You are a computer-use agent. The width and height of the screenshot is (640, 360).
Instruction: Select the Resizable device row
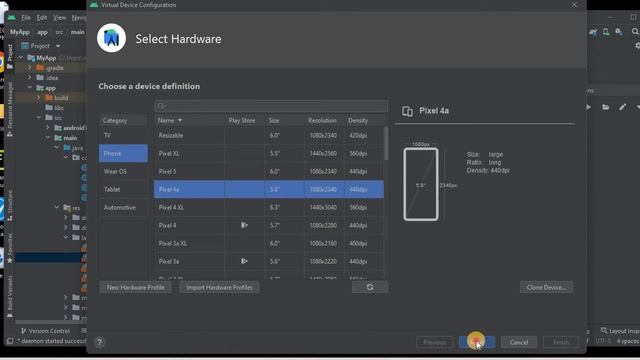[269, 136]
